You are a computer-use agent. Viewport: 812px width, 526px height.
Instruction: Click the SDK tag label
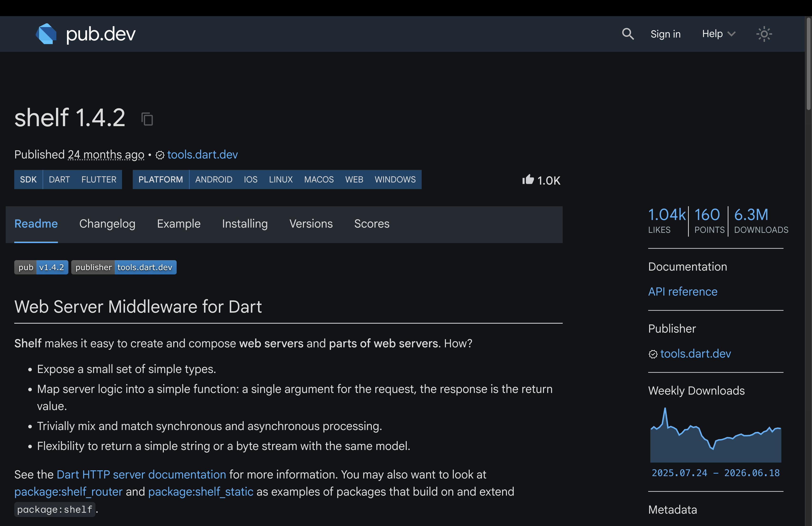pos(28,180)
